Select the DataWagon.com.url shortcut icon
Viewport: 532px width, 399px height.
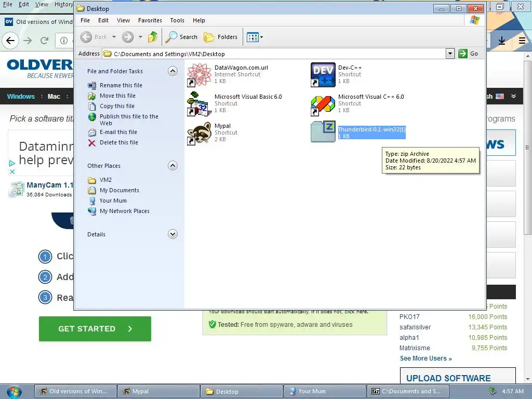pyautogui.click(x=199, y=75)
